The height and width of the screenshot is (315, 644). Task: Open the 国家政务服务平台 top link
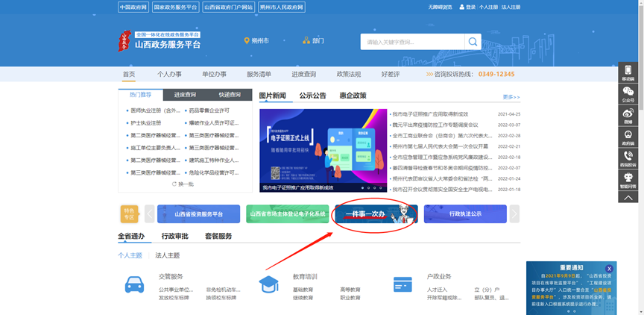pyautogui.click(x=175, y=7)
